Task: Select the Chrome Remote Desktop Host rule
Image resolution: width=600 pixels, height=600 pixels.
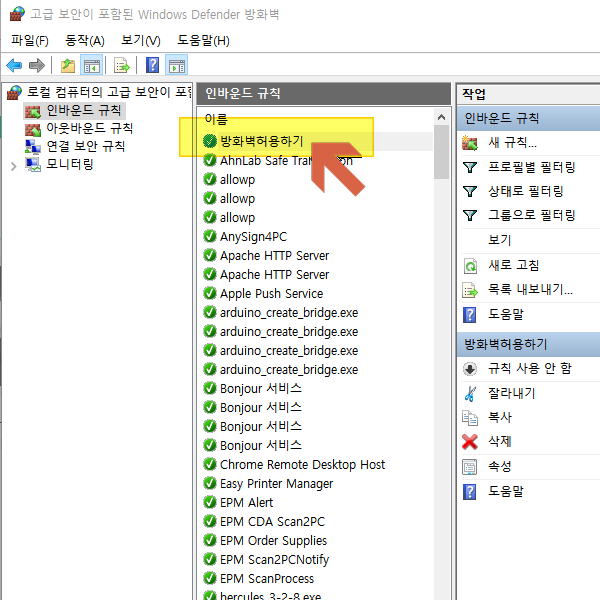Action: pyautogui.click(x=302, y=465)
